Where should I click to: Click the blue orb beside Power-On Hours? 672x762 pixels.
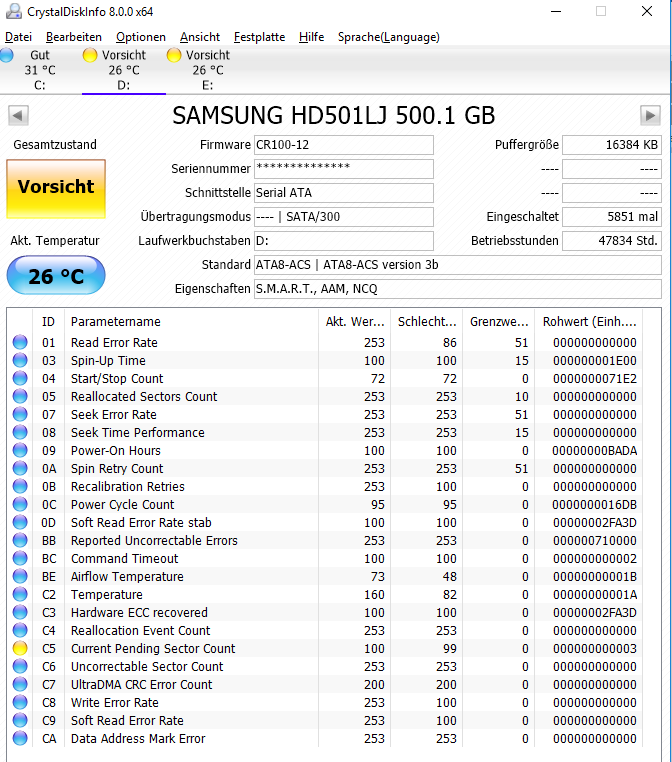(20, 450)
